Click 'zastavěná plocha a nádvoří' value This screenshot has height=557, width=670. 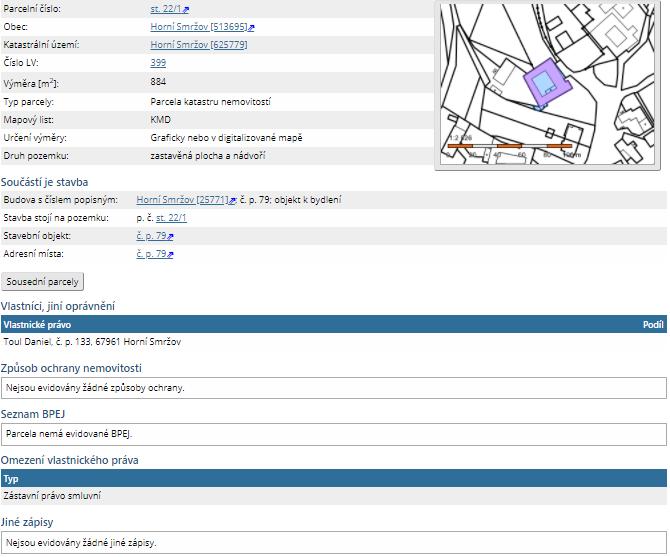click(x=208, y=156)
